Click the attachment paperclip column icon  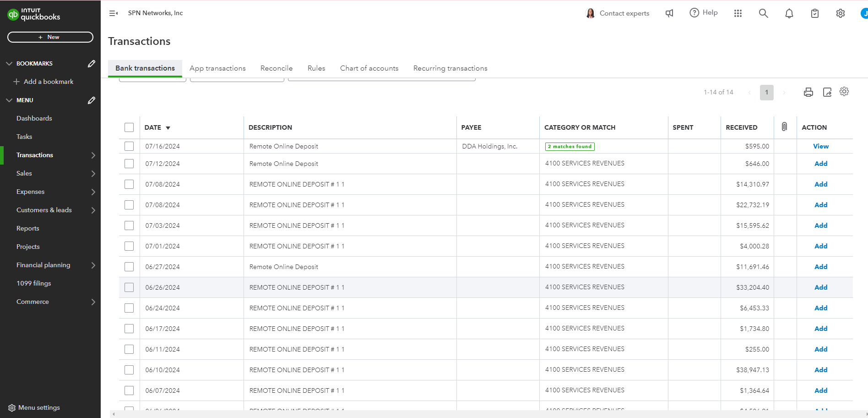click(x=784, y=127)
